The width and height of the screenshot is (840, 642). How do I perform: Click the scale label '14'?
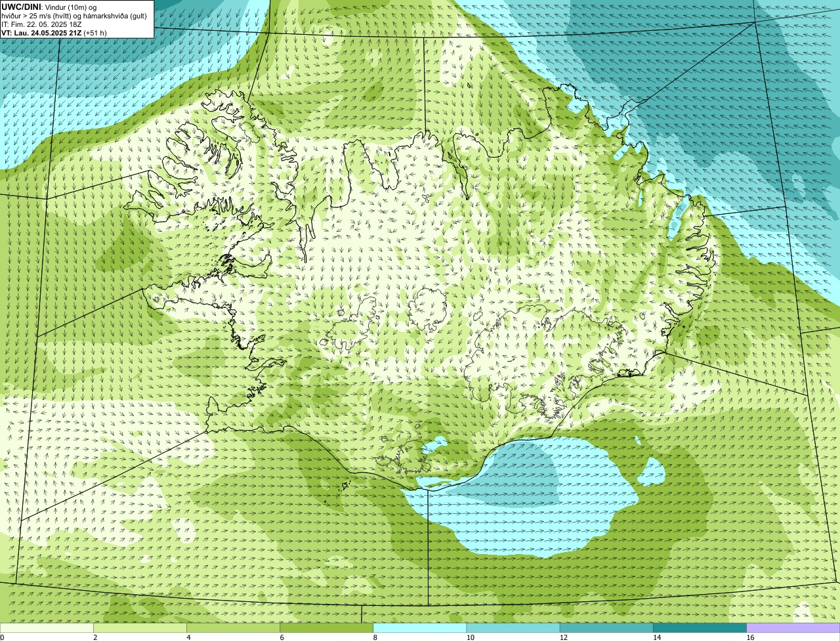click(x=657, y=637)
